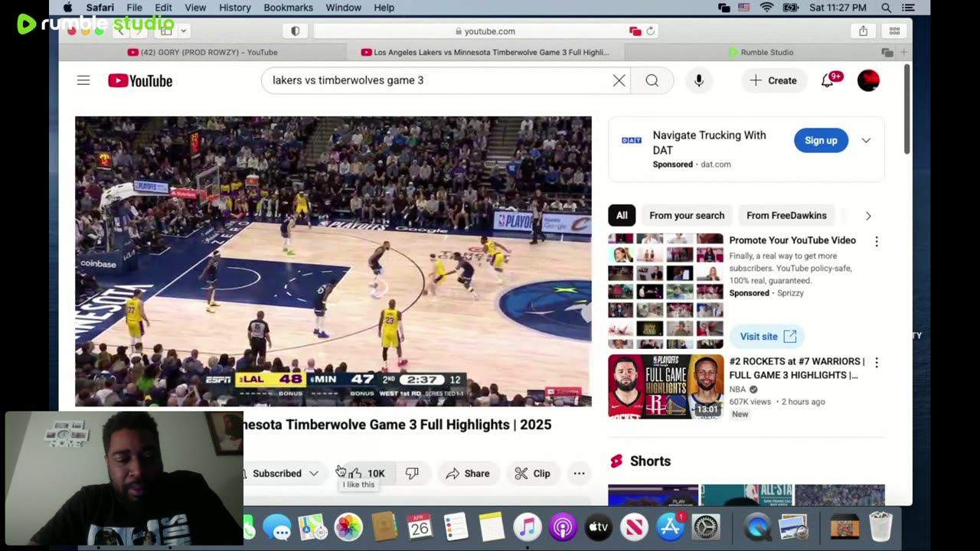Image resolution: width=980 pixels, height=551 pixels.
Task: Open the File menu
Action: (x=134, y=8)
